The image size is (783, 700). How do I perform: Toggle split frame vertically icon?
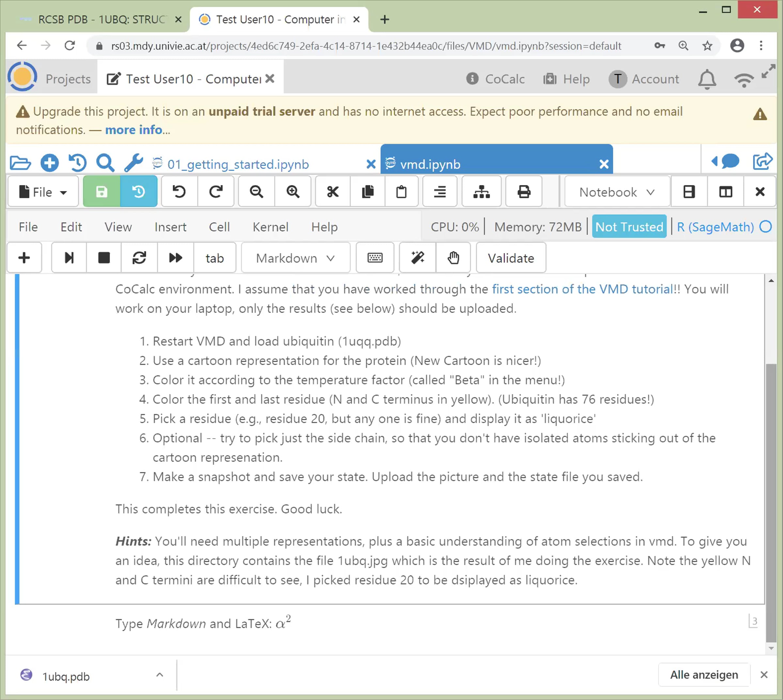tap(725, 191)
